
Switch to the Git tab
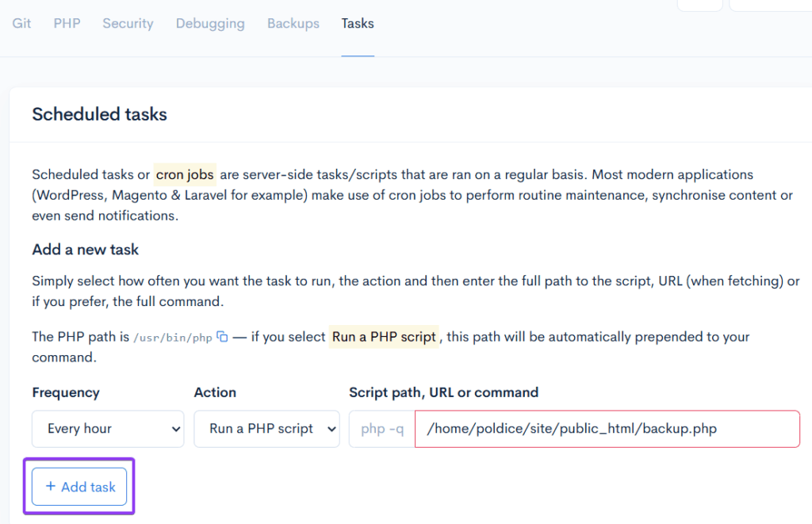click(x=21, y=23)
